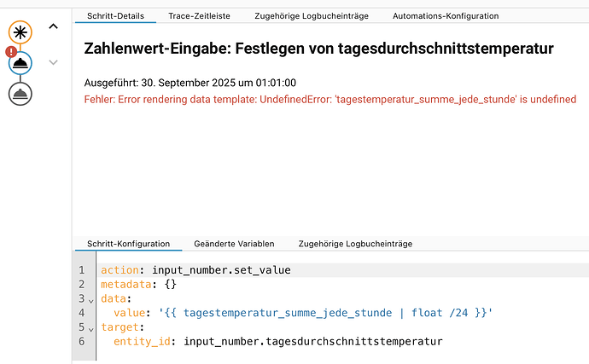The width and height of the screenshot is (589, 364).
Task: Click the entity_id code line
Action: 343,342
